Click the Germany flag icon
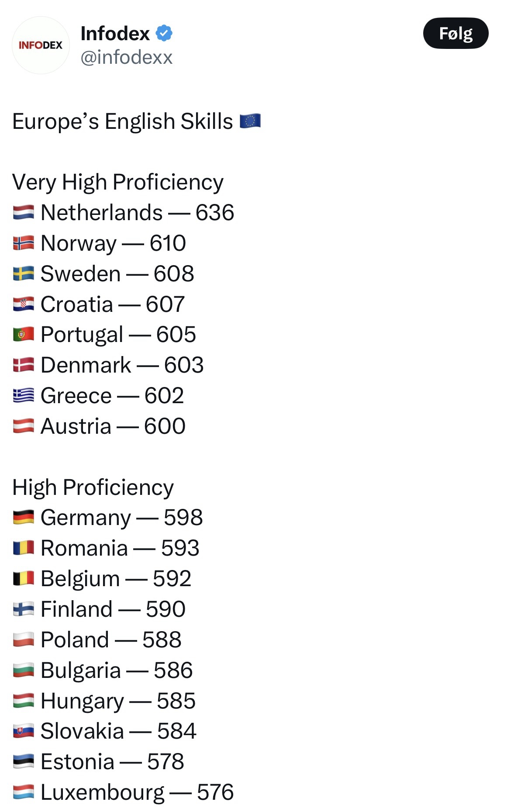The image size is (511, 812). [x=24, y=518]
